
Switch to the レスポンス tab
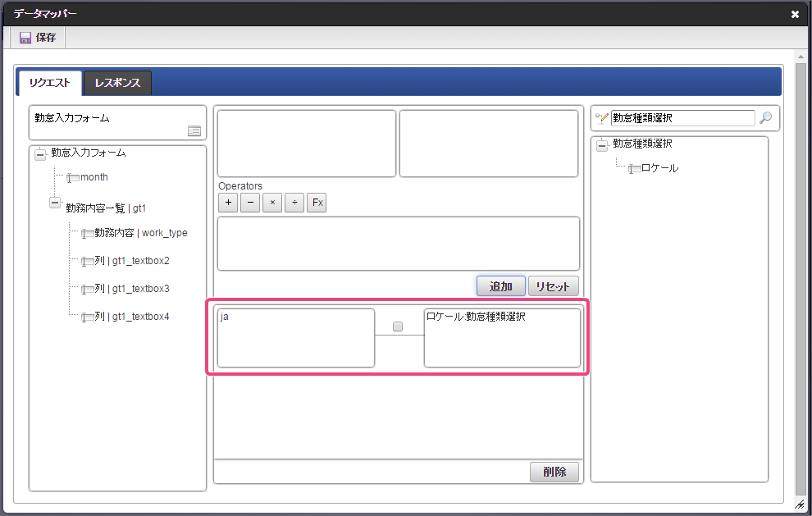click(117, 83)
